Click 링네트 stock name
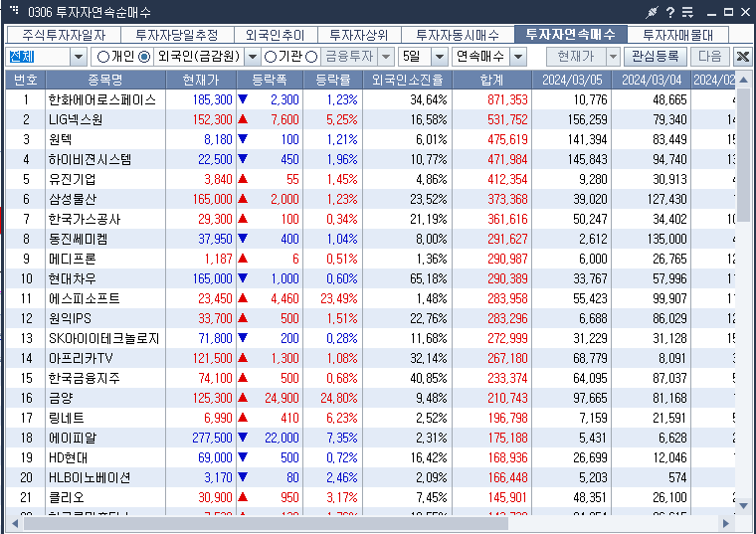Screen dimensions: 756x534 pyautogui.click(x=67, y=418)
